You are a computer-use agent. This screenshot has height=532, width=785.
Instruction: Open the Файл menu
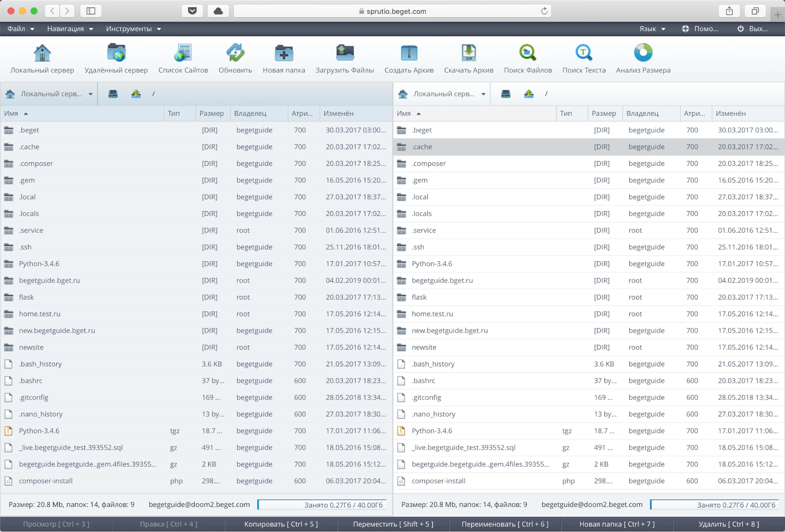point(20,29)
